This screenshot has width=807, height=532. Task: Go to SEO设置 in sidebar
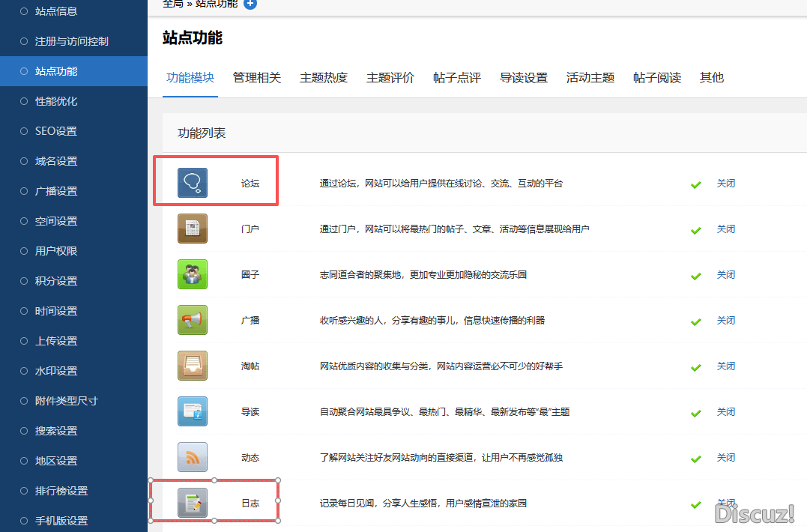click(56, 131)
